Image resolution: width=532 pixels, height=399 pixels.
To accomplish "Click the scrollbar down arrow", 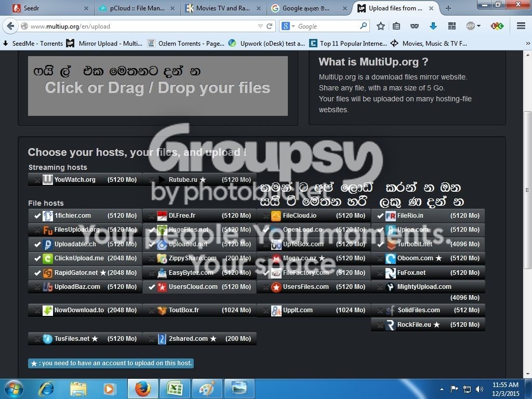I will [528, 374].
